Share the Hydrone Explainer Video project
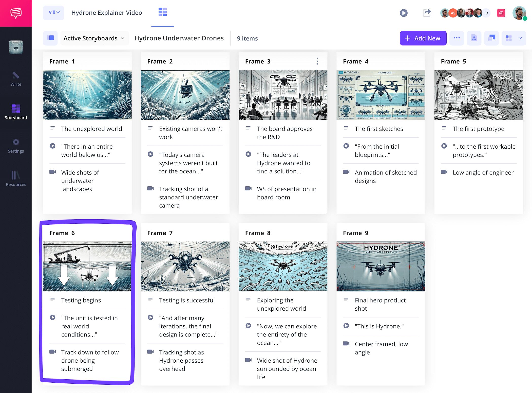 427,13
